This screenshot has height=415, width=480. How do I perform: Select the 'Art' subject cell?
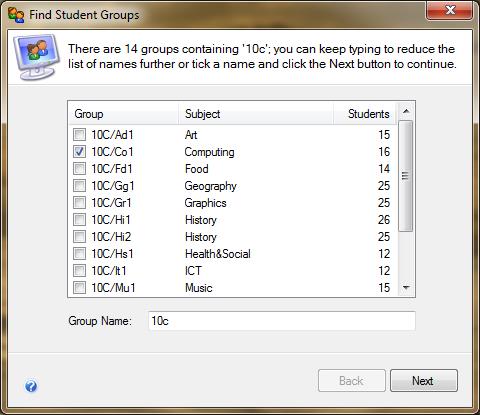point(191,135)
